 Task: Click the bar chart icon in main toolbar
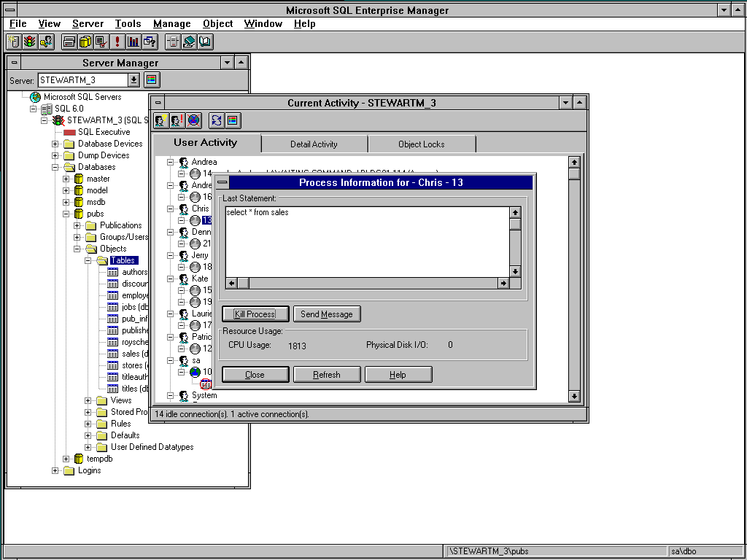133,42
